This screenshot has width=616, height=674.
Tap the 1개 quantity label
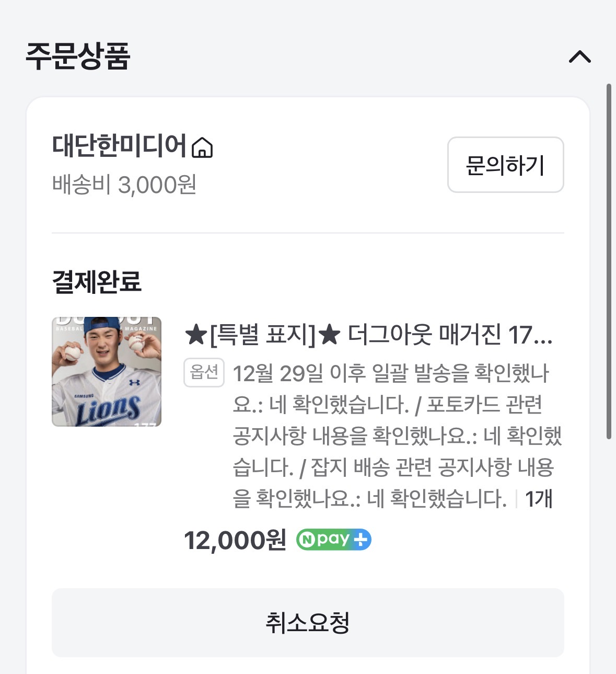(x=539, y=499)
